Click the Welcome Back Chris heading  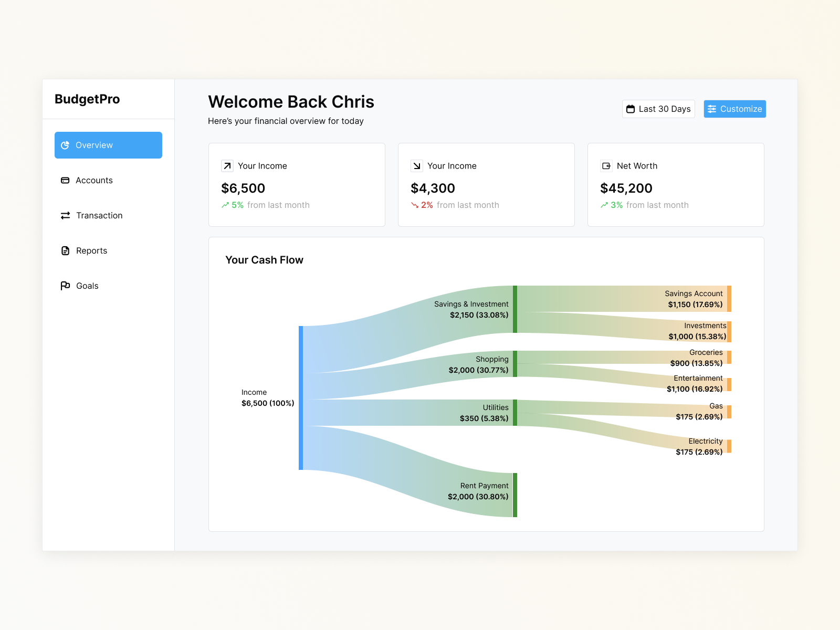[x=291, y=102]
